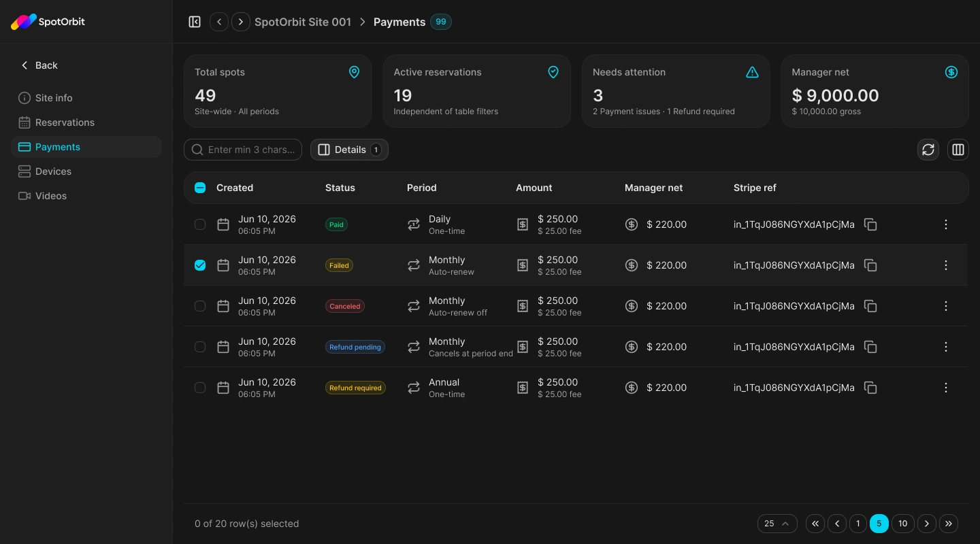Copy Stripe ref in Refund required row

pyautogui.click(x=870, y=388)
